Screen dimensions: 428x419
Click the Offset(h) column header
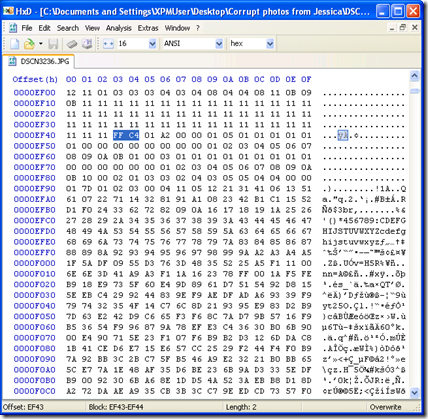click(35, 79)
